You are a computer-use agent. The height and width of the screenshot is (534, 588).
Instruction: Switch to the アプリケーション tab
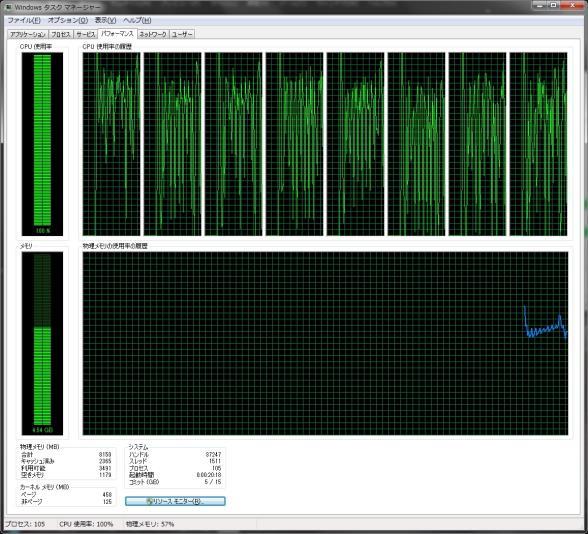point(28,34)
